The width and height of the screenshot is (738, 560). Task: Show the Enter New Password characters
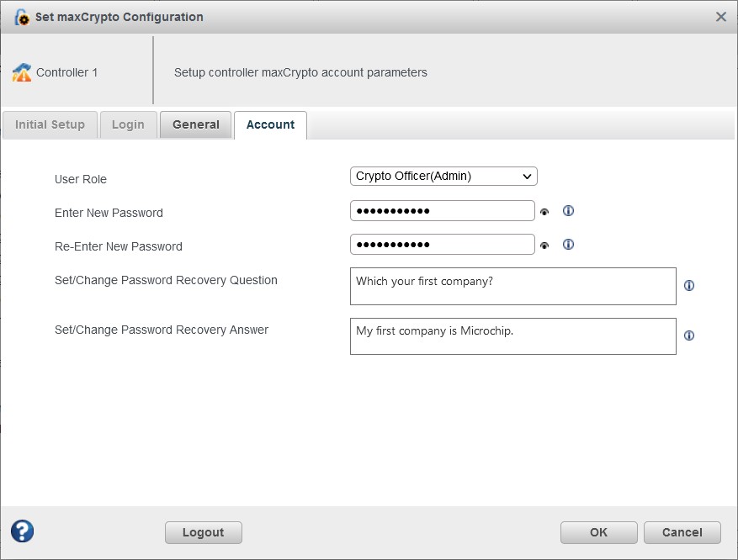tap(545, 212)
